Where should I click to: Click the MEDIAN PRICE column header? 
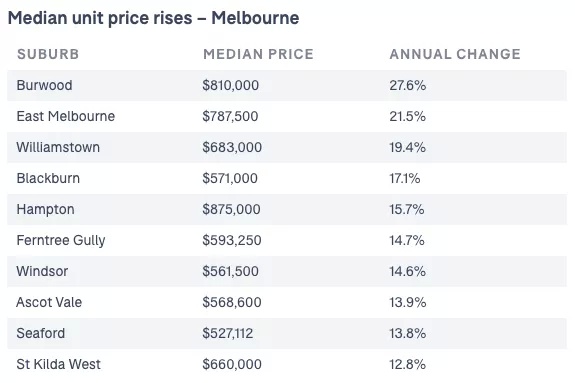tap(258, 54)
